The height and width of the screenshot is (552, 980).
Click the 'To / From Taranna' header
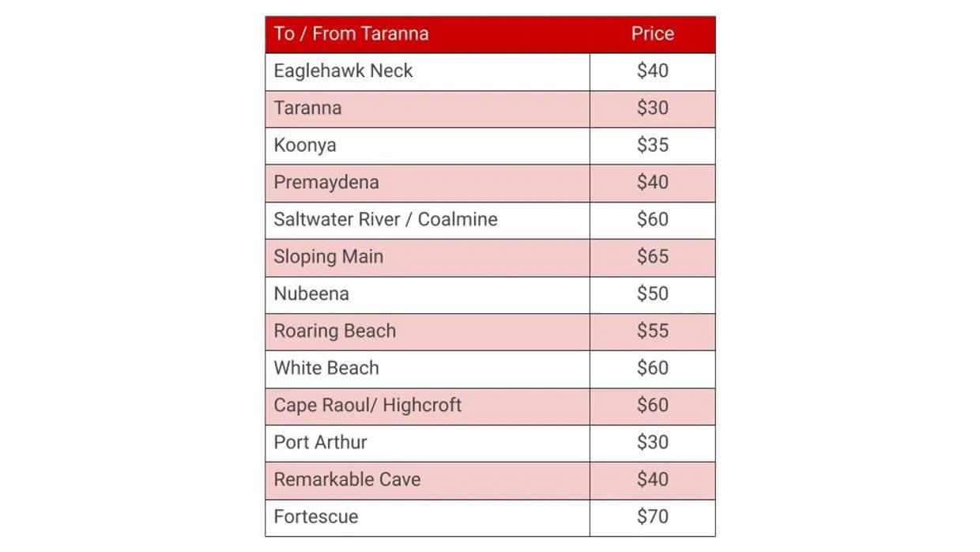(x=351, y=34)
